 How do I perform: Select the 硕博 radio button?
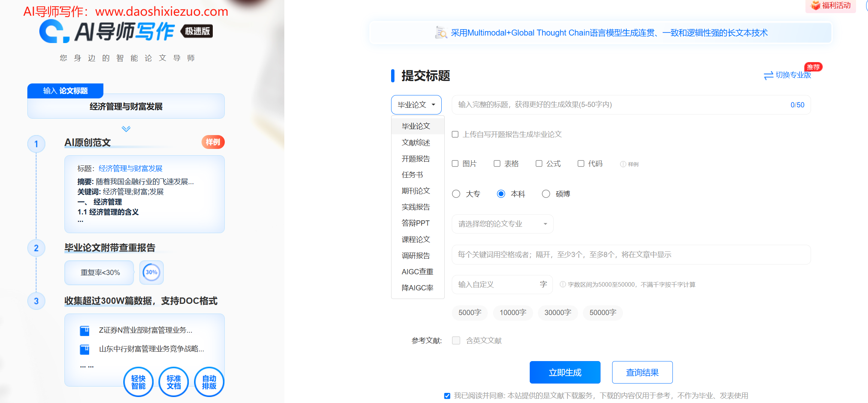[x=546, y=194]
